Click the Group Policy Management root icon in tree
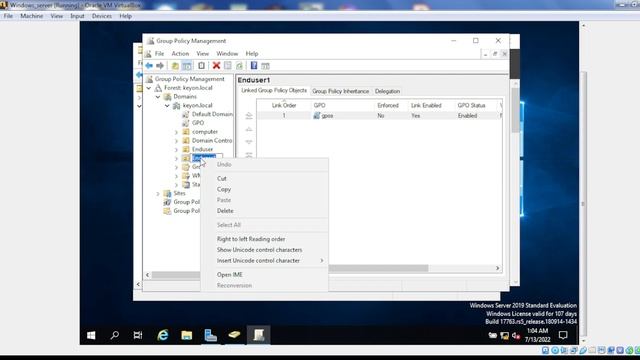The image size is (640, 360). click(149, 79)
